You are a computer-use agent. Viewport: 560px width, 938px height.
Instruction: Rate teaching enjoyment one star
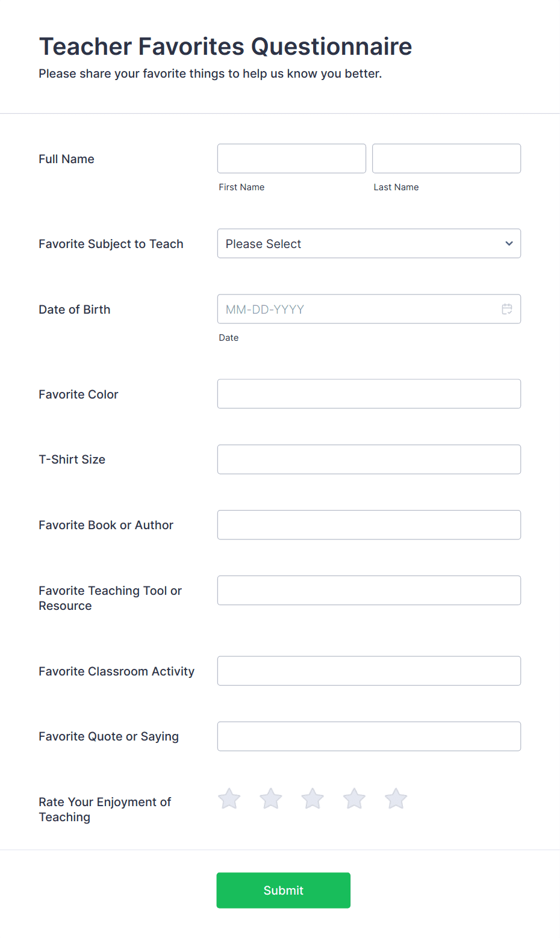pyautogui.click(x=229, y=799)
